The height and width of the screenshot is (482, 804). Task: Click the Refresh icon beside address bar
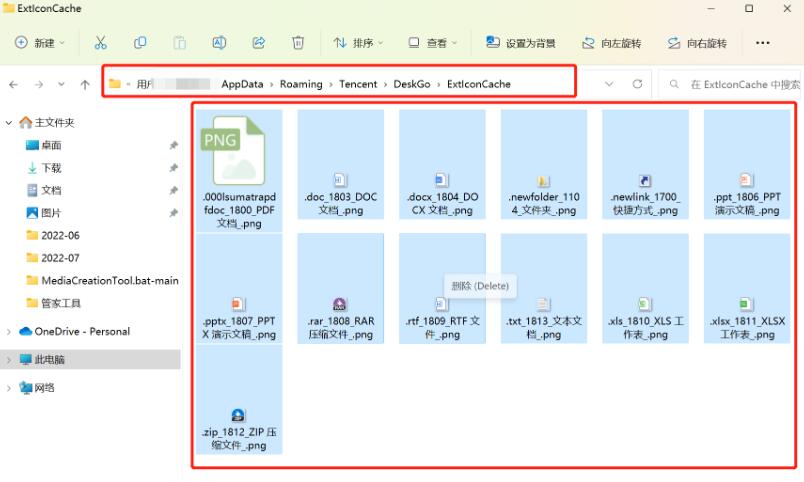[x=637, y=84]
